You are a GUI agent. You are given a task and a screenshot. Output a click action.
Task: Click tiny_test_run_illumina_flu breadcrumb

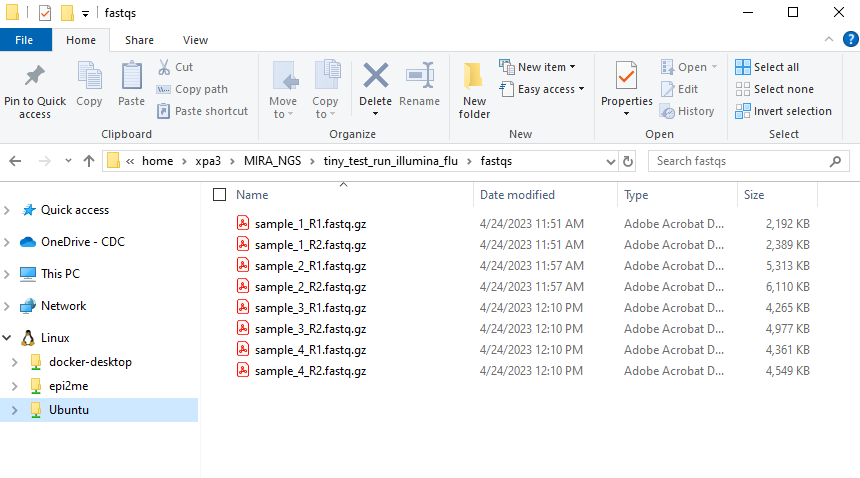tap(391, 161)
